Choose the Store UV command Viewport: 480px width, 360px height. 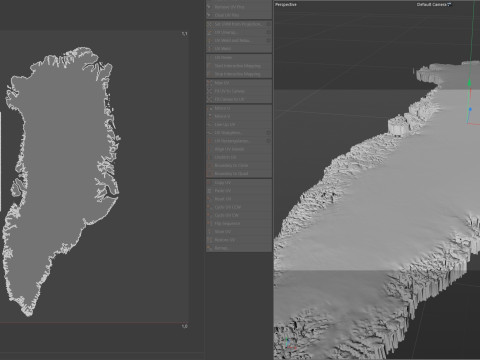click(x=239, y=232)
